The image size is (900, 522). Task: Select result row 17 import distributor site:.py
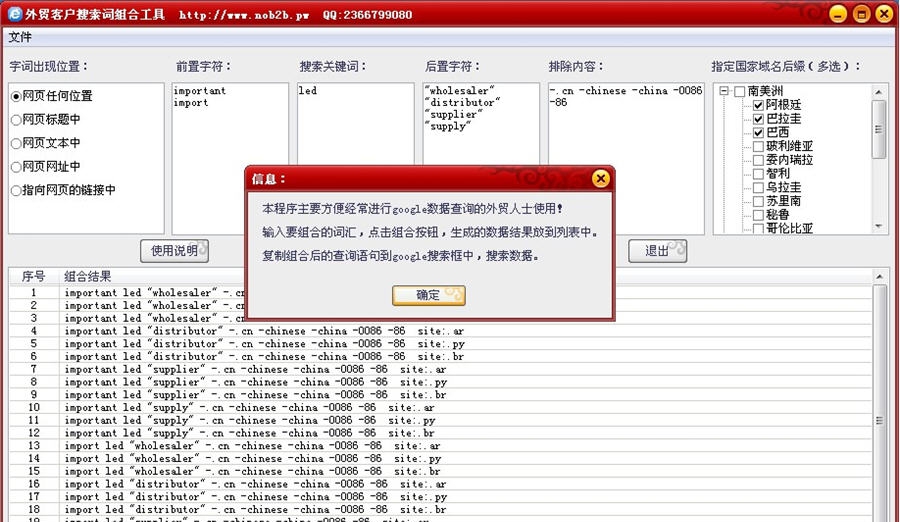(x=440, y=497)
